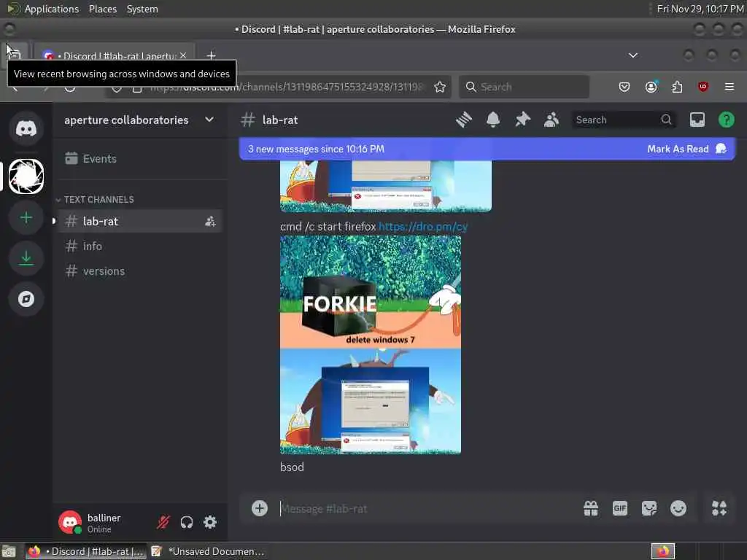Open the Save to Pocket icon
747x560 pixels.
pyautogui.click(x=624, y=87)
